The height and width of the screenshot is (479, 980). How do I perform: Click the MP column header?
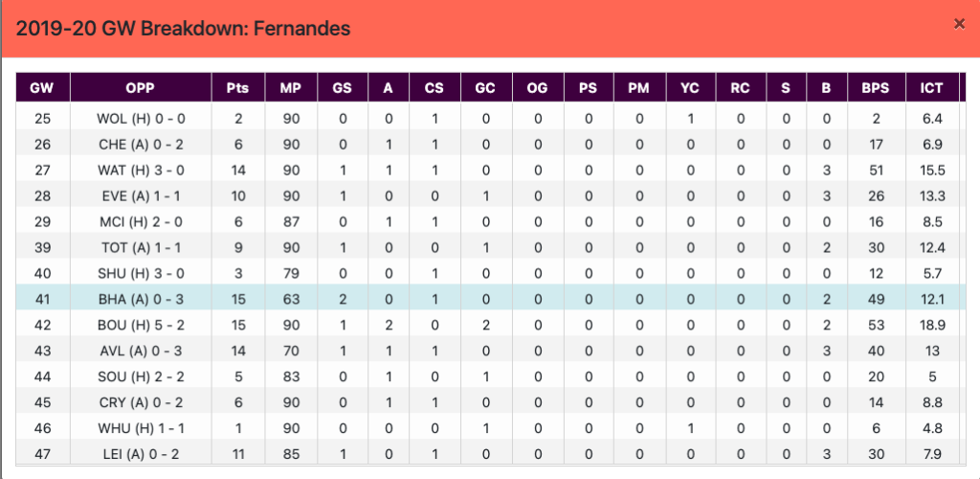(x=290, y=88)
